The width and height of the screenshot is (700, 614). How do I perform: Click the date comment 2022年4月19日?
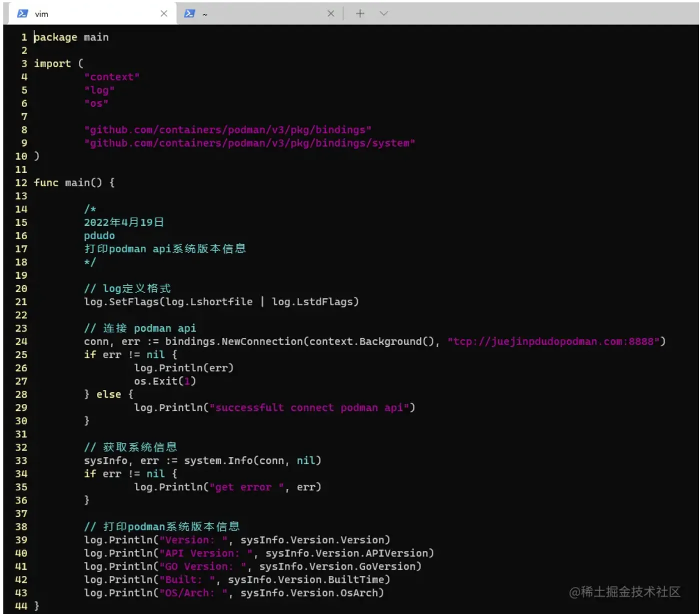(x=124, y=222)
